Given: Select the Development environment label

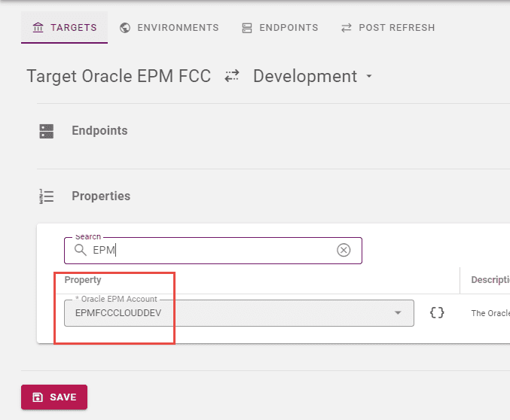Looking at the screenshot, I should point(305,76).
